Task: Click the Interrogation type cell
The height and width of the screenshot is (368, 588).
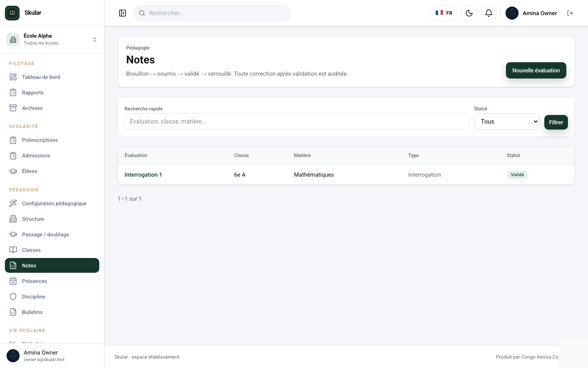Action: pyautogui.click(x=424, y=175)
